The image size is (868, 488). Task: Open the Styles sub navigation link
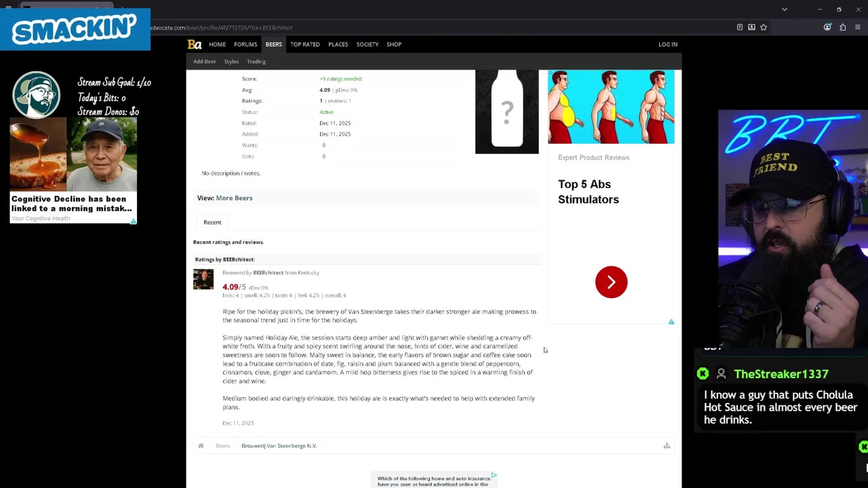coord(231,62)
